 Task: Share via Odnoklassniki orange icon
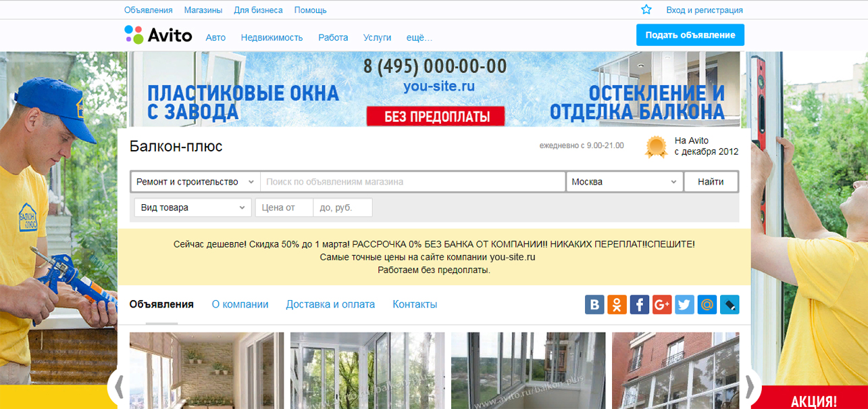(x=617, y=304)
